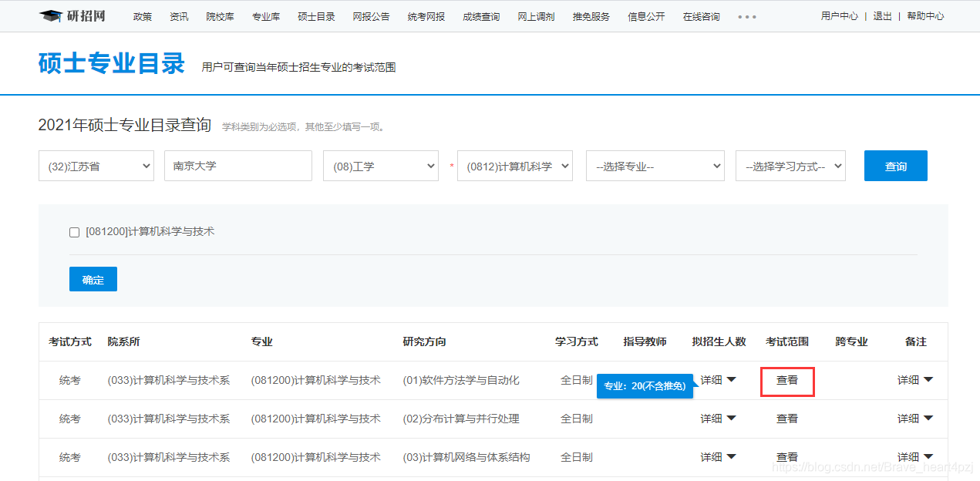
Task: Click the 退出 logout link
Action: coord(882,16)
